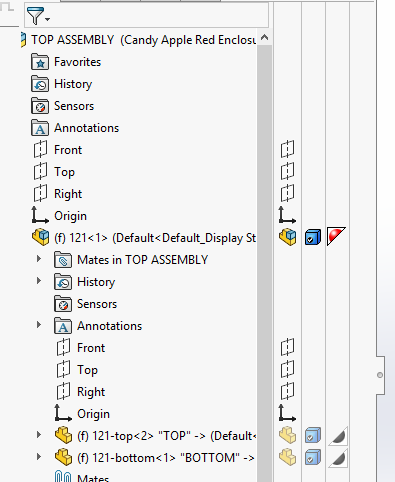Click the 121-bottom<1> part icon

(63, 457)
